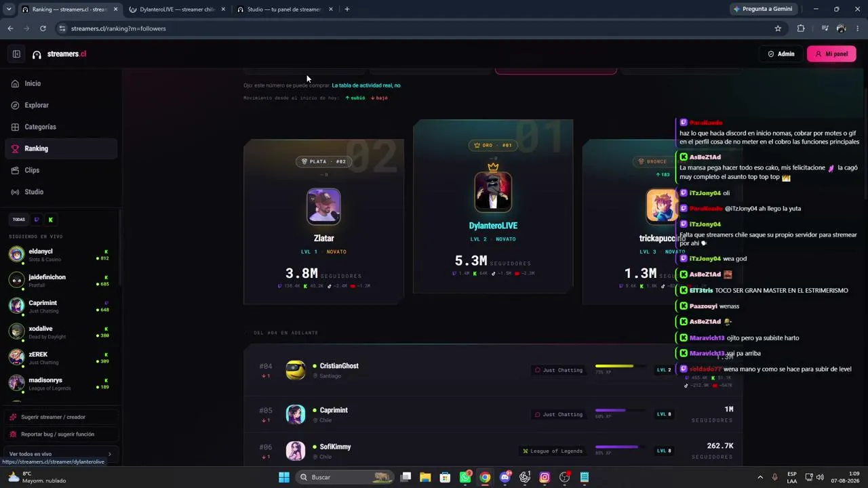The image size is (868, 488).
Task: Open jaidefinichon's avatar in the live list
Action: pyautogui.click(x=16, y=280)
